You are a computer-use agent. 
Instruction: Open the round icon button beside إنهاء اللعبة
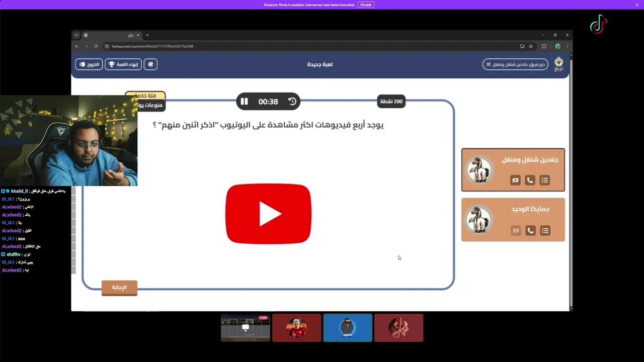150,64
